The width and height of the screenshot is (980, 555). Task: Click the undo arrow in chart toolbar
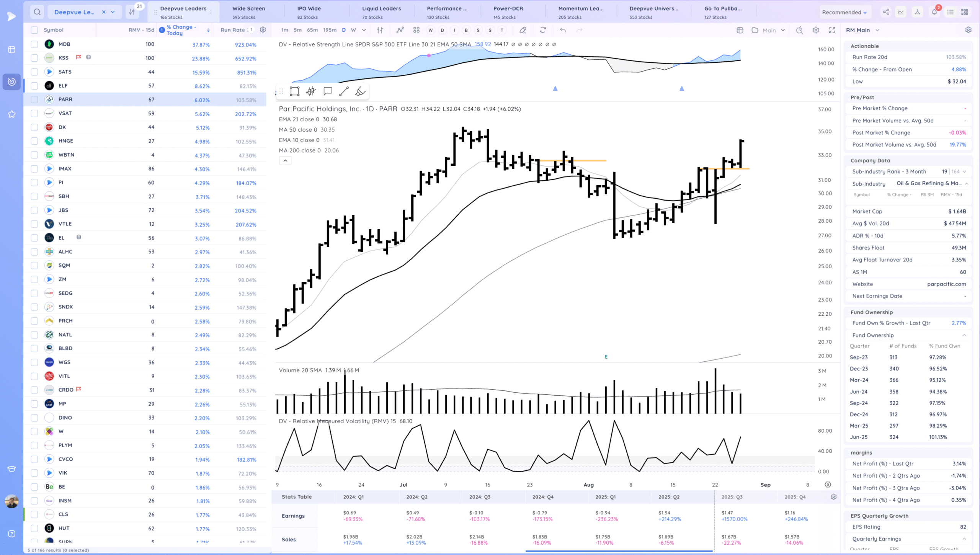coord(563,30)
